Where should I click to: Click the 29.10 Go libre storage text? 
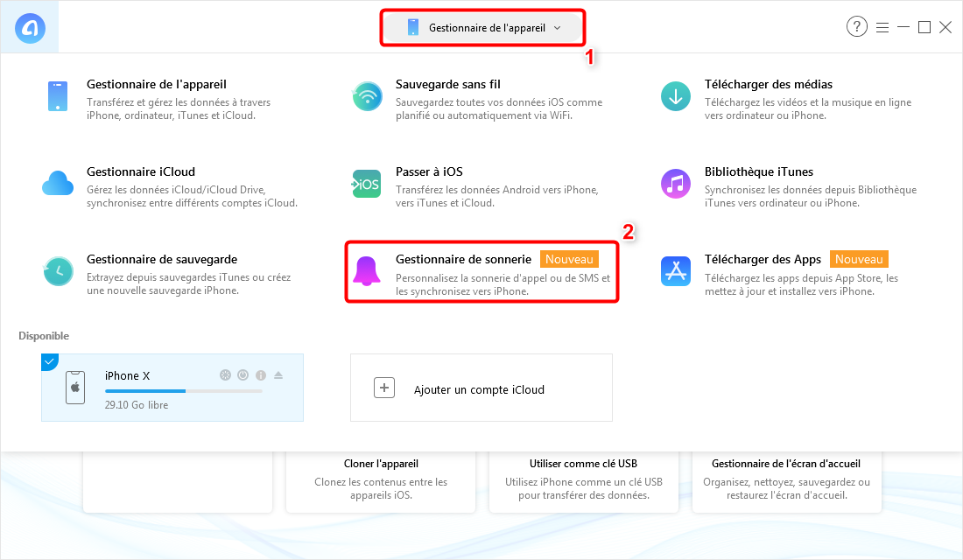click(x=137, y=405)
